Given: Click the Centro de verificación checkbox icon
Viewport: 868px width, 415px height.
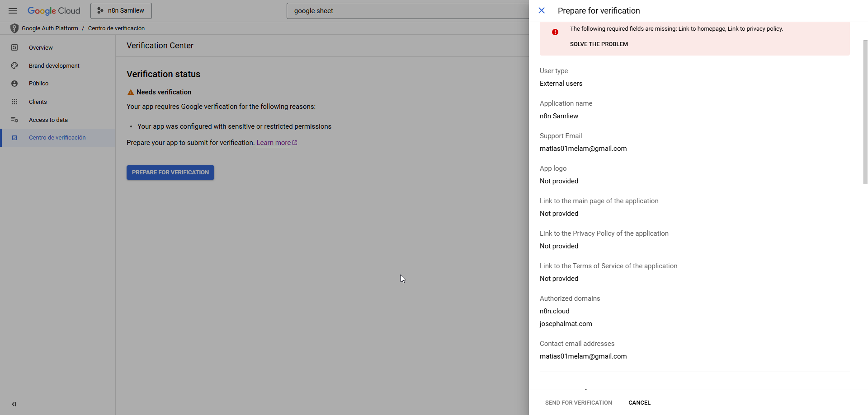Looking at the screenshot, I should click(x=14, y=138).
